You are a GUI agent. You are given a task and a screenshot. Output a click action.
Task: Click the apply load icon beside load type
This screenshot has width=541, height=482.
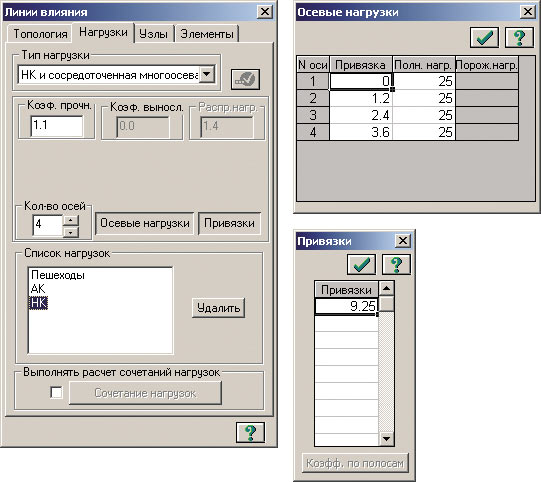pyautogui.click(x=245, y=79)
